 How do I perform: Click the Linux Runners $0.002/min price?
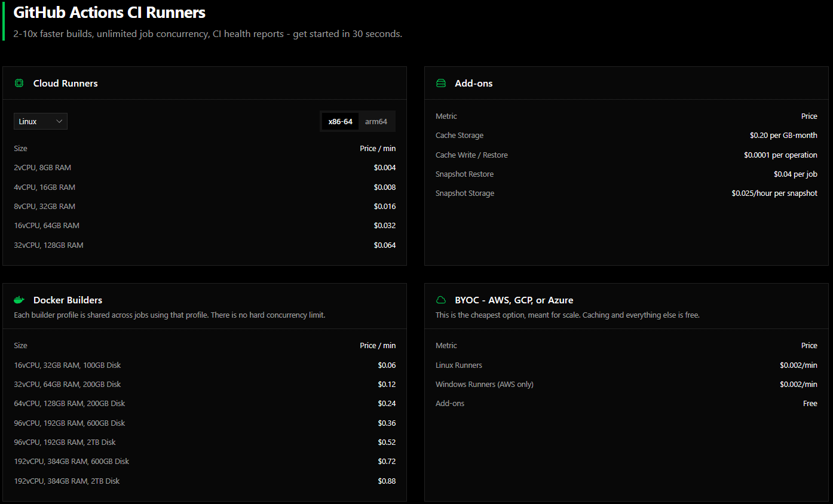tap(798, 365)
